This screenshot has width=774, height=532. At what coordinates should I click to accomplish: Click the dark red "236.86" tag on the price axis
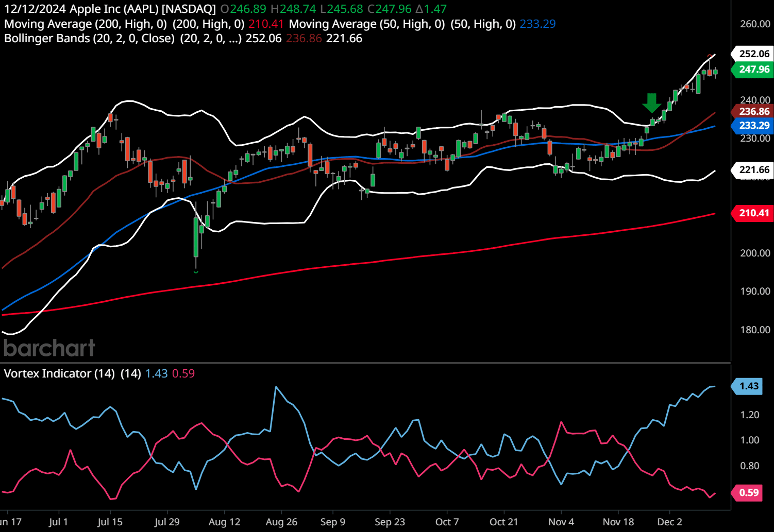(753, 111)
